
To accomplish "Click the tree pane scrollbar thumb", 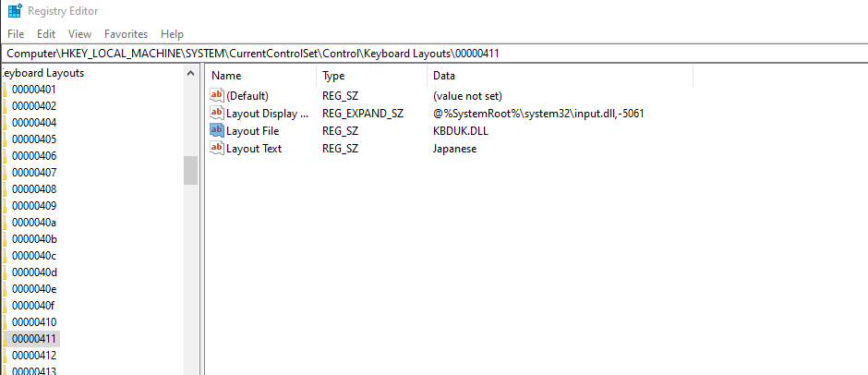I will point(190,171).
